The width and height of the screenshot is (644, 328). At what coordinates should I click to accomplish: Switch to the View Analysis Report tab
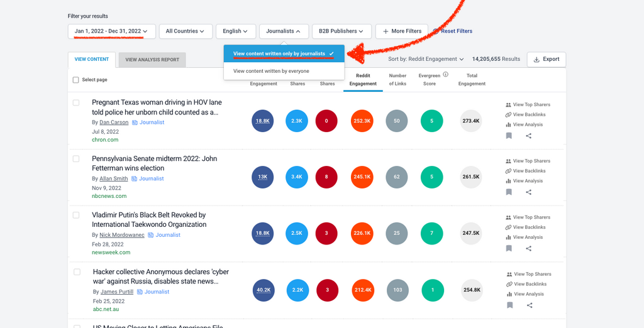[x=152, y=60]
